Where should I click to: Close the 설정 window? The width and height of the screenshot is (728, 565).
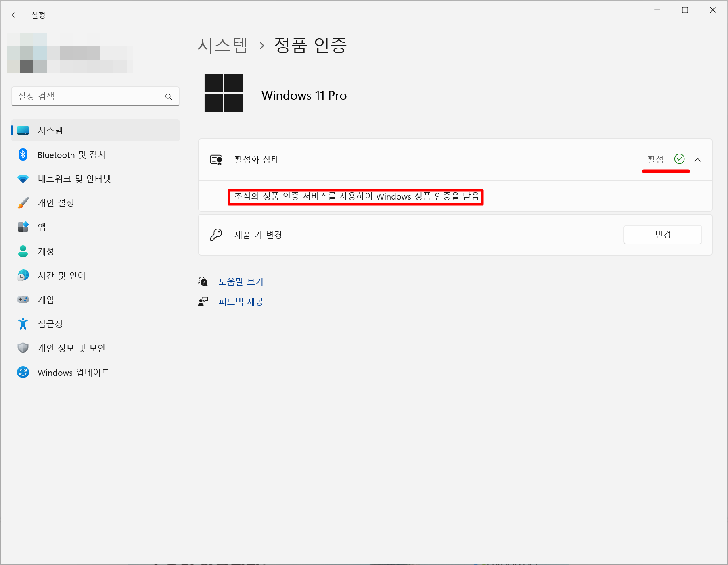click(713, 10)
